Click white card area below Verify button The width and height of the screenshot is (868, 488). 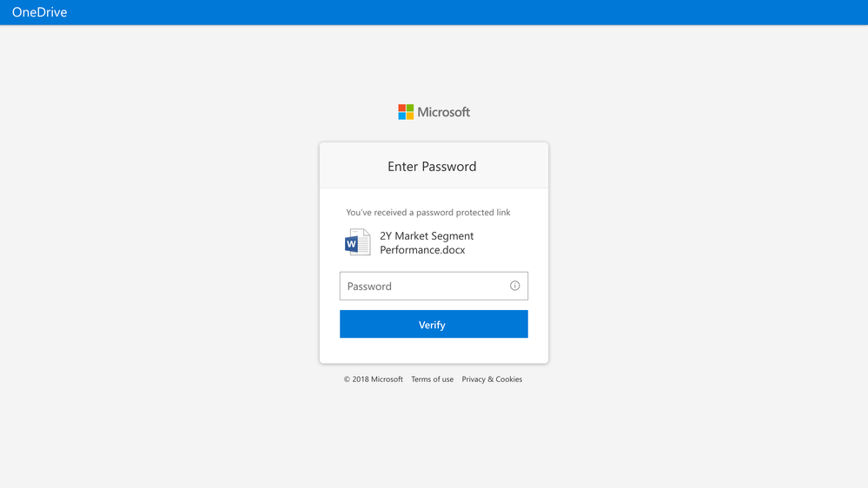tap(434, 351)
